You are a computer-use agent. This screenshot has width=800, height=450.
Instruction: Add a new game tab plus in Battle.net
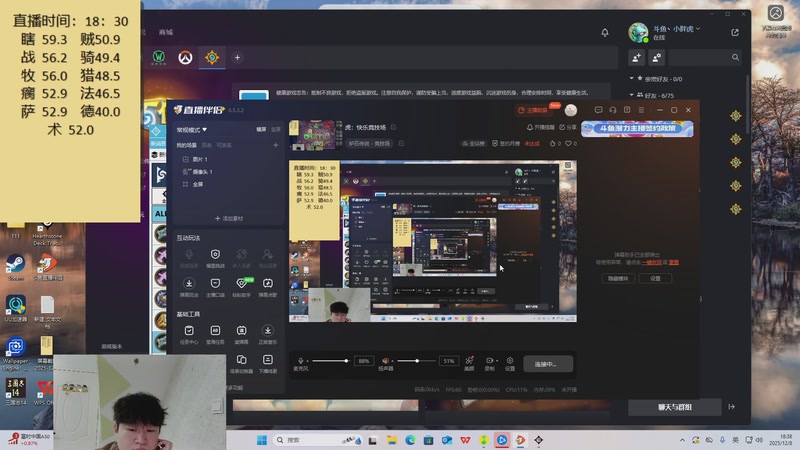pos(237,58)
